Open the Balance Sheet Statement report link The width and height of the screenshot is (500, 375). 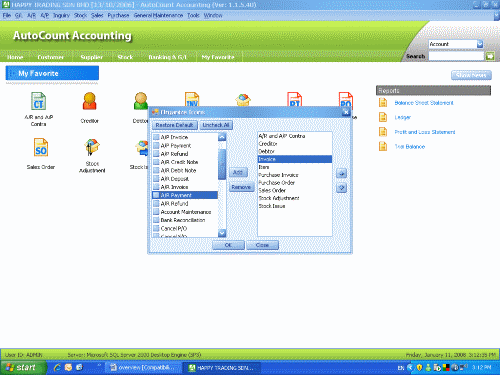tap(424, 103)
